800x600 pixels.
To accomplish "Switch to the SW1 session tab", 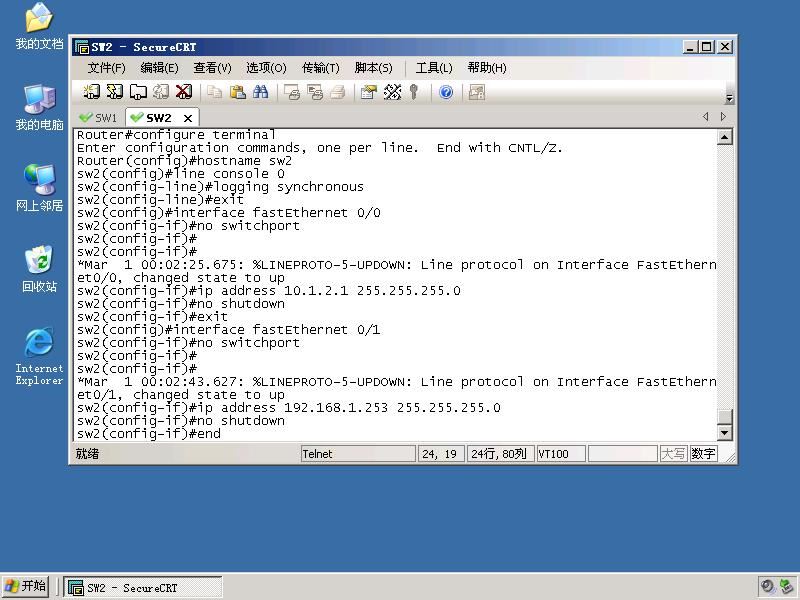I will (98, 118).
